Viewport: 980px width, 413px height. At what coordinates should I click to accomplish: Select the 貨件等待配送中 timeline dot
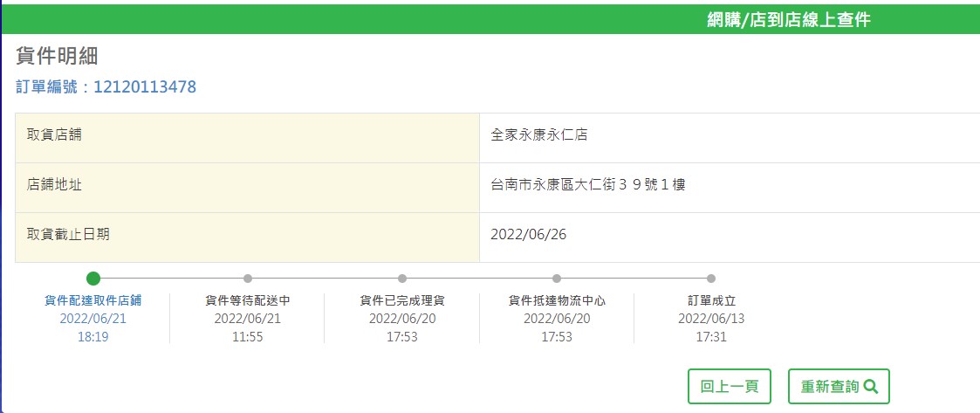(x=248, y=279)
